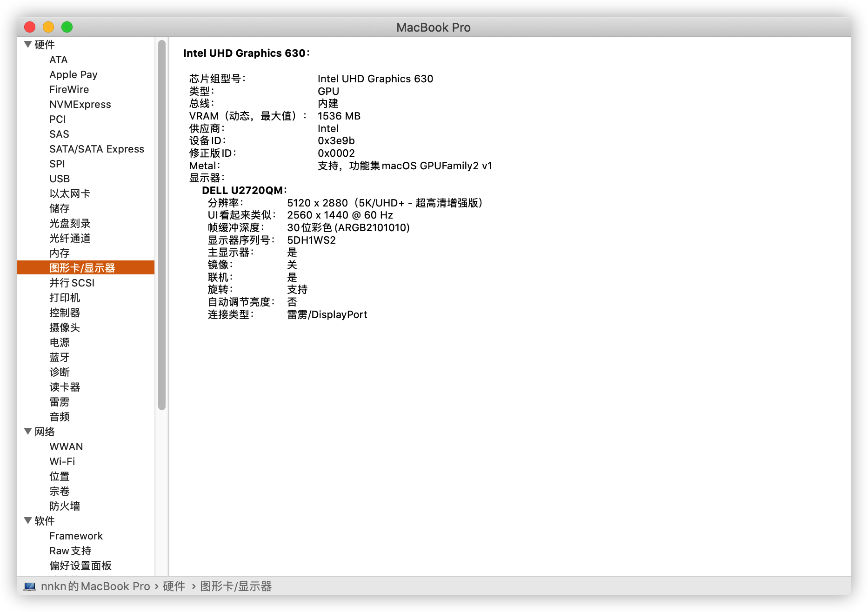Image resolution: width=868 pixels, height=612 pixels.
Task: Open the USB entry
Action: click(x=60, y=179)
